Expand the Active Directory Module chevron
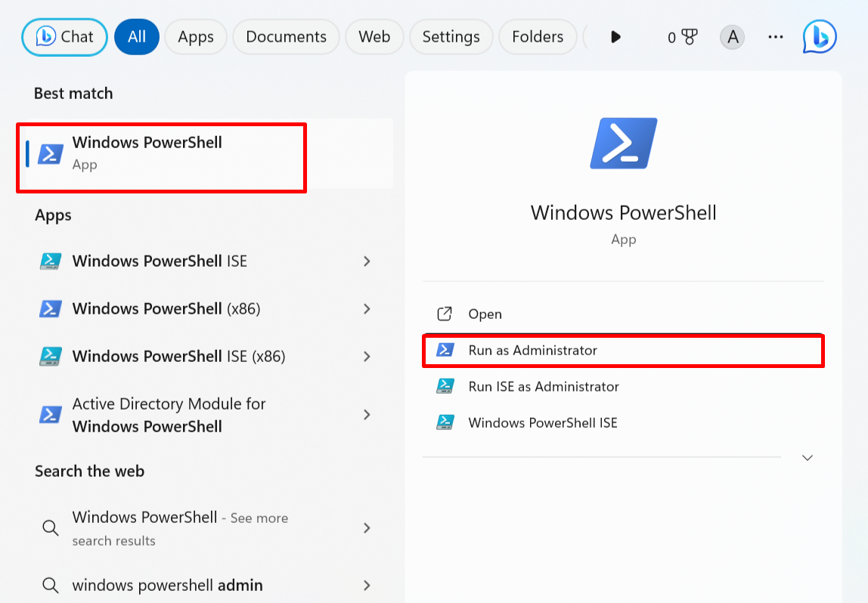868x603 pixels. [367, 415]
